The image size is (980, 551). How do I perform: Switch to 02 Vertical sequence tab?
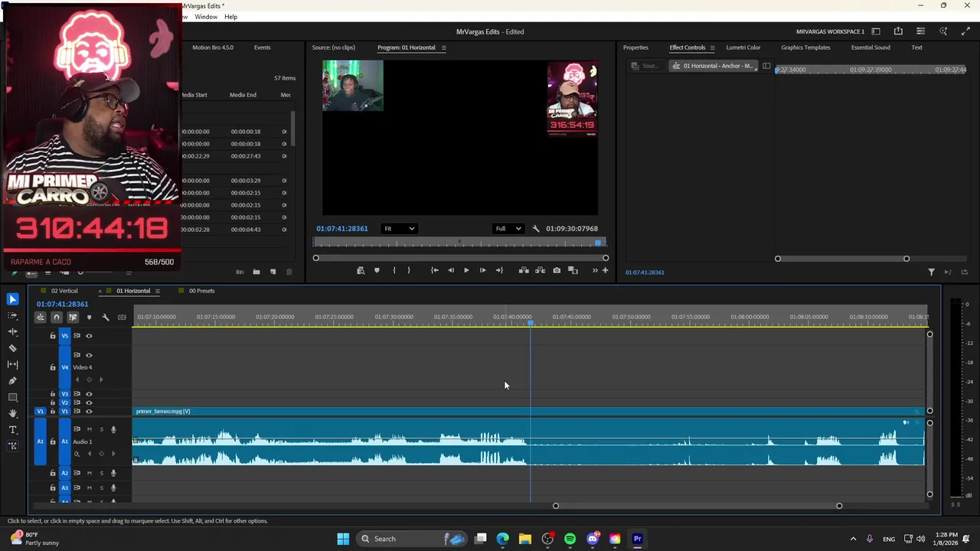pyautogui.click(x=64, y=291)
